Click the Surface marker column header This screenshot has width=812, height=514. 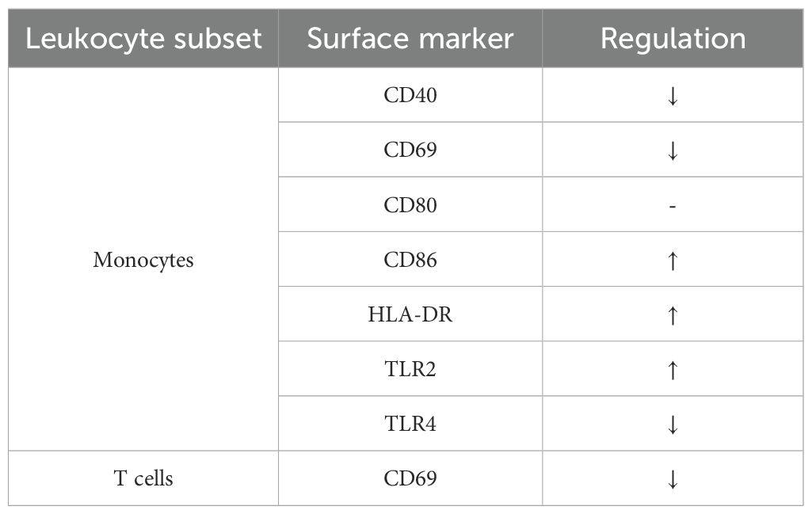point(410,39)
